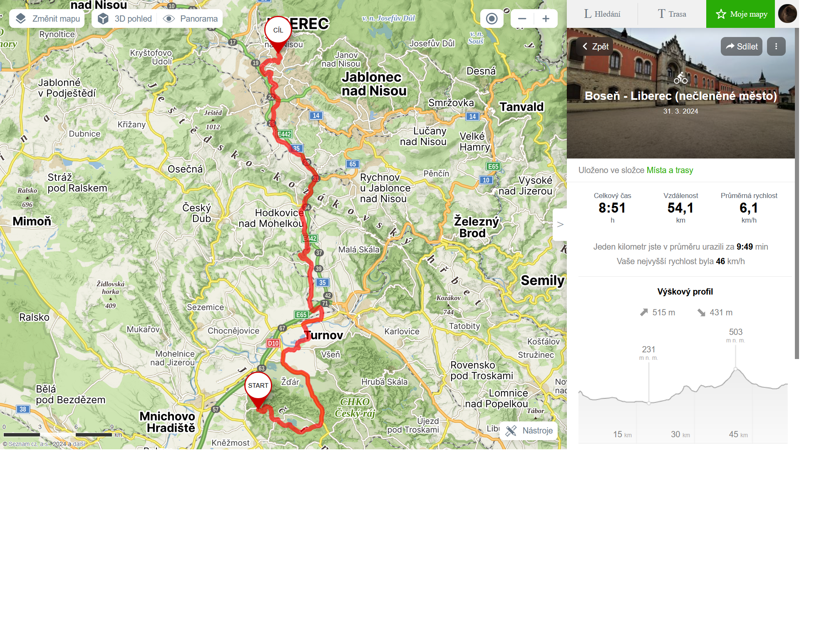Zoom out the map with minus button
The width and height of the screenshot is (834, 644).
[x=522, y=19]
